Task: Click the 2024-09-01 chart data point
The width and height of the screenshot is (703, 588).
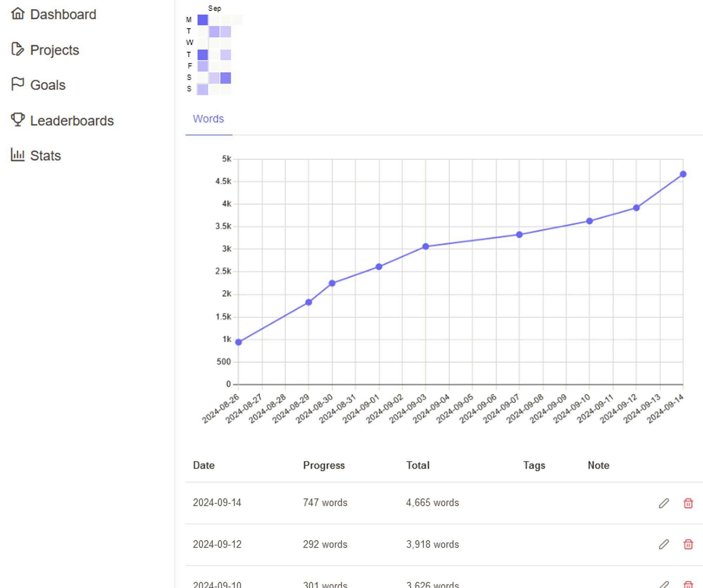Action: coord(379,267)
